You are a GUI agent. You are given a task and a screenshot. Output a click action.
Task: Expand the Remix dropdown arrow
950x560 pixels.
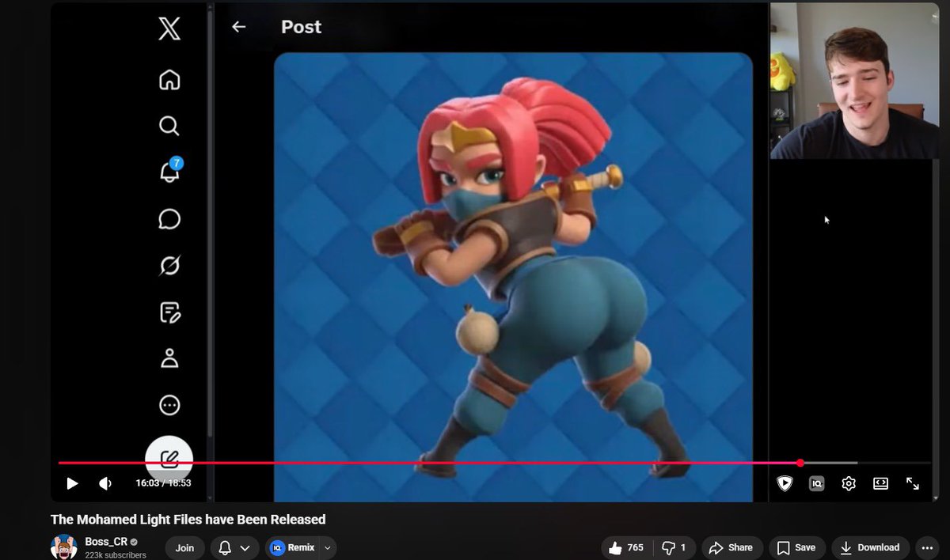(327, 547)
